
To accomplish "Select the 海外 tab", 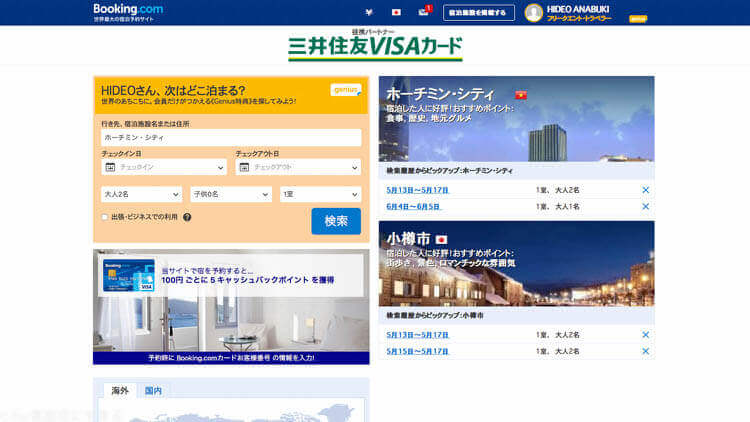I will 120,390.
